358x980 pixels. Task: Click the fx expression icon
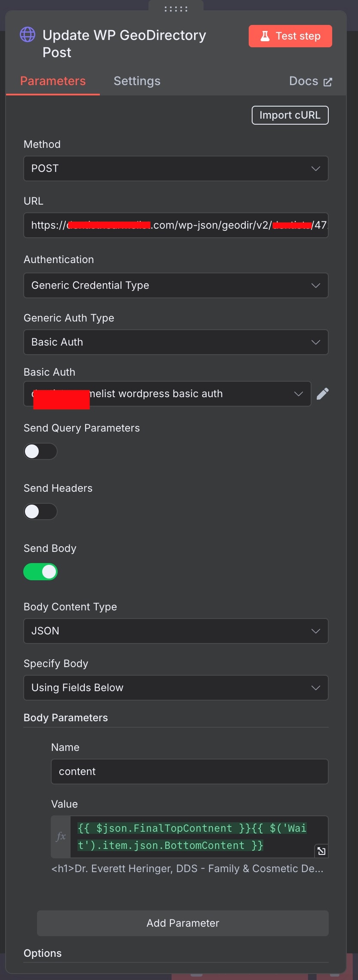tap(61, 836)
